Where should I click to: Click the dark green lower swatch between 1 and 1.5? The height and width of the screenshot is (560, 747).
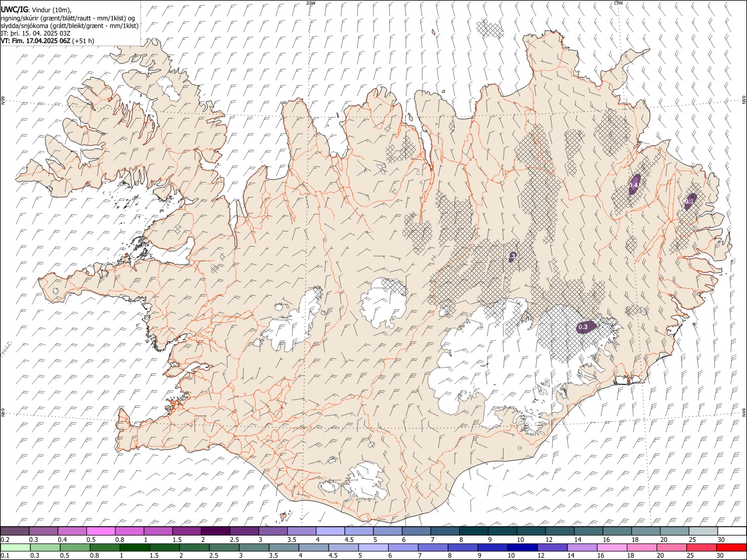pyautogui.click(x=134, y=547)
